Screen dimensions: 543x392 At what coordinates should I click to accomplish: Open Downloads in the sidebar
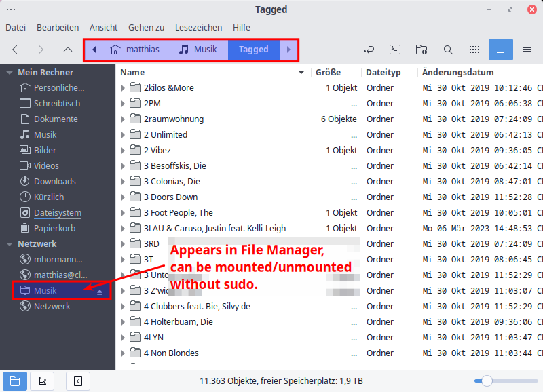tap(48, 181)
